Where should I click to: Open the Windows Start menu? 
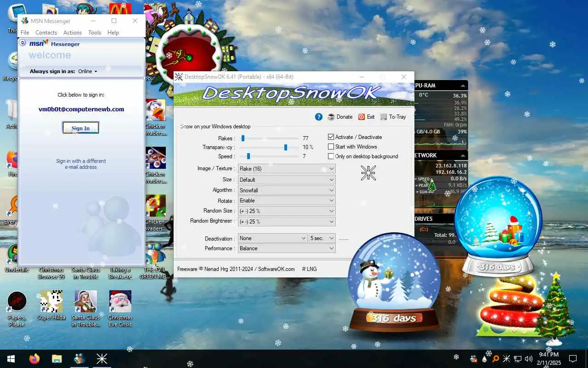(11, 359)
